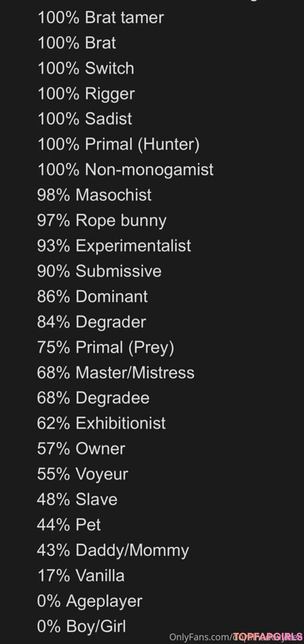Click the 86% Dominant line
Image resolution: width=304 pixels, height=644 pixels.
(92, 296)
